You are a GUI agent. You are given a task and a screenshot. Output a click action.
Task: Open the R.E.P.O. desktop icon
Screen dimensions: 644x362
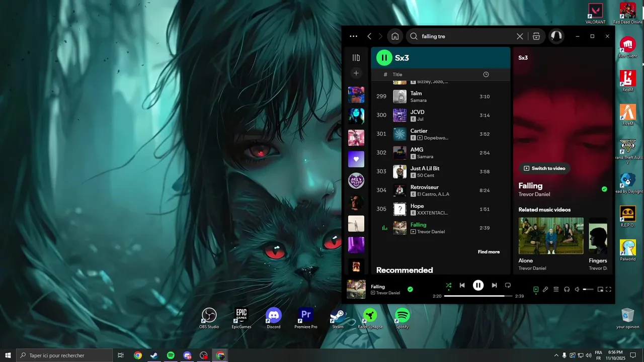coord(627,216)
